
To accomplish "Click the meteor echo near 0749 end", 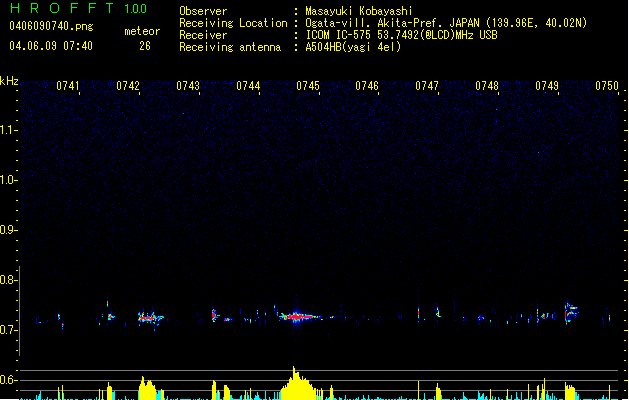I will (x=571, y=312).
